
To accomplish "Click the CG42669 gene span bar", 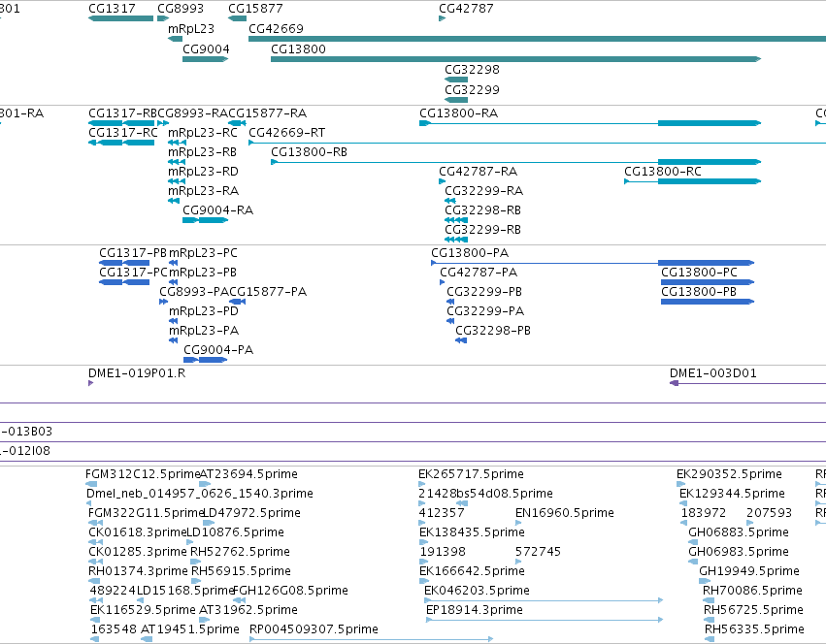I will click(x=537, y=39).
